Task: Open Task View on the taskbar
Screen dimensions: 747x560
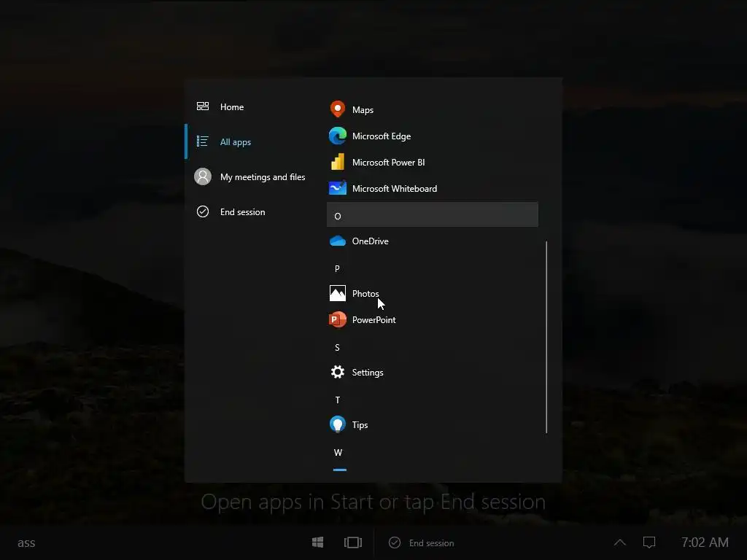Action: tap(353, 542)
